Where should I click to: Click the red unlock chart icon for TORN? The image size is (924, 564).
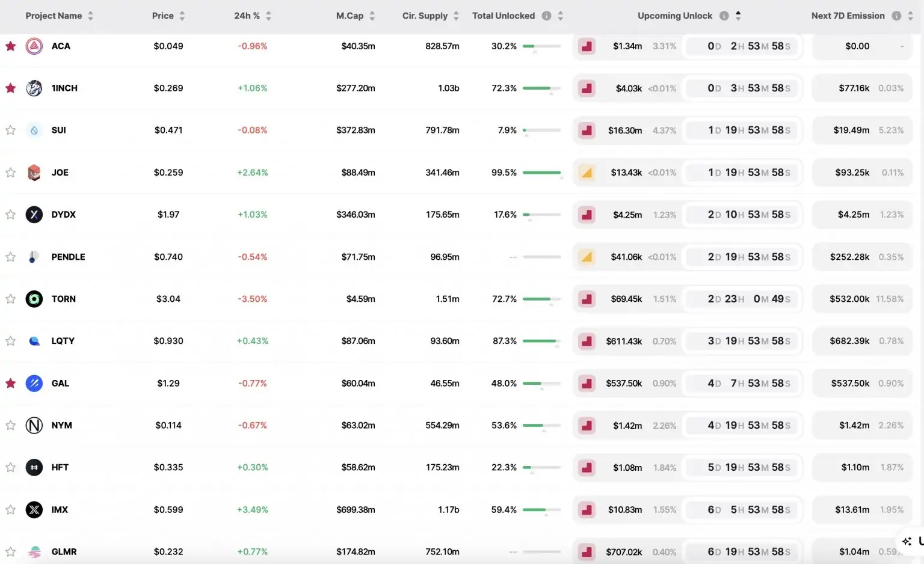coord(587,299)
